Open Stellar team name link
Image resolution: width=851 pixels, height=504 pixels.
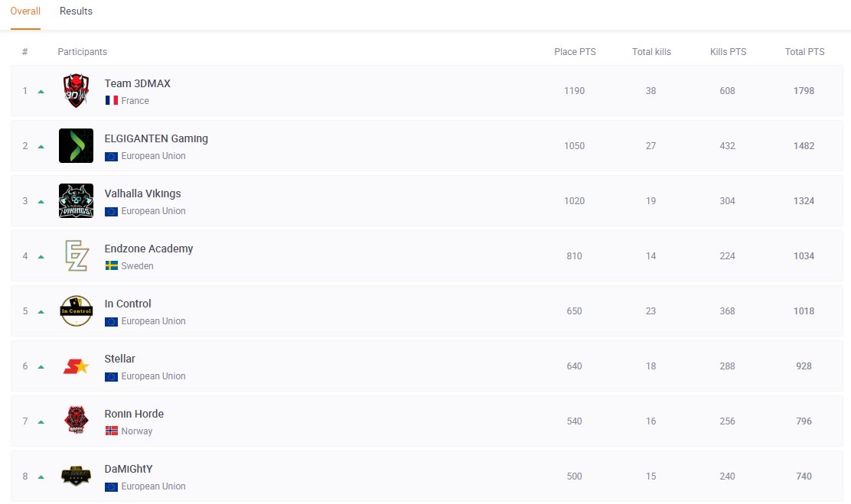click(120, 359)
